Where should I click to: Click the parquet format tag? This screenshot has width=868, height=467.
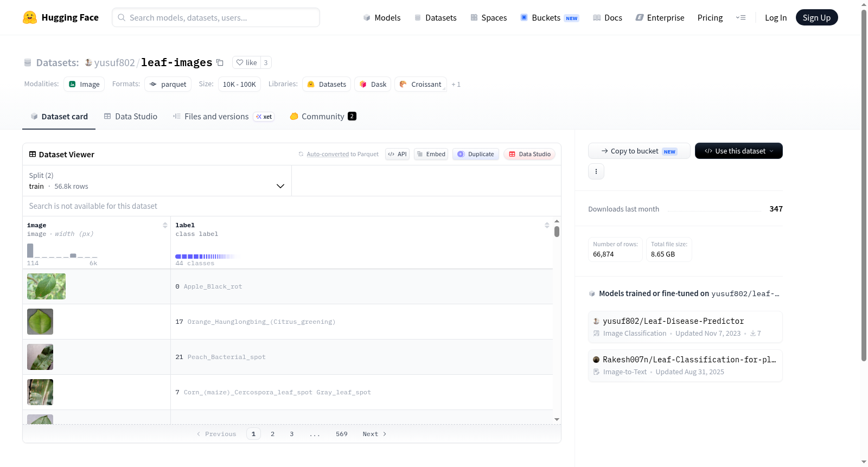pyautogui.click(x=168, y=84)
